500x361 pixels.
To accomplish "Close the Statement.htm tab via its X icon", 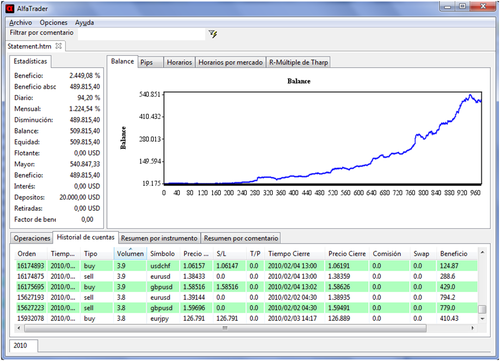I will click(59, 46).
